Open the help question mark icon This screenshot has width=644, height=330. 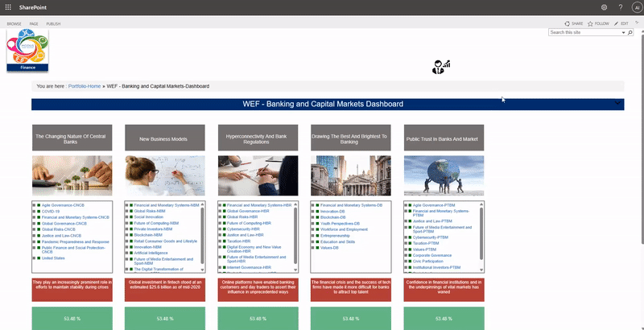click(621, 7)
